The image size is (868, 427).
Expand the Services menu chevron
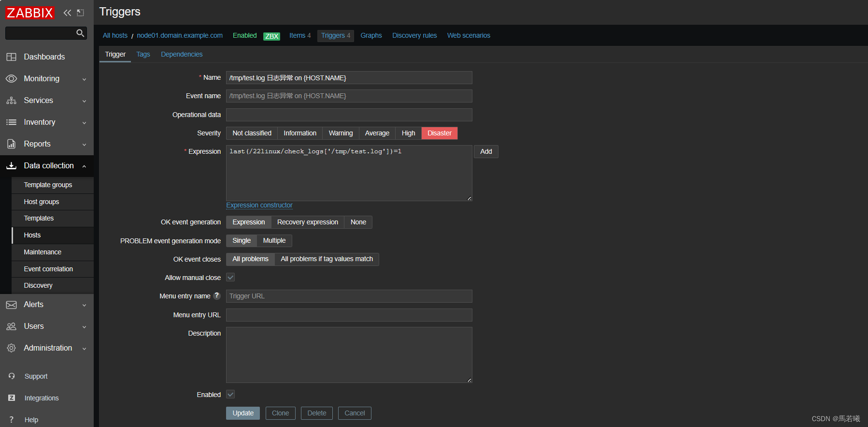[x=84, y=101]
